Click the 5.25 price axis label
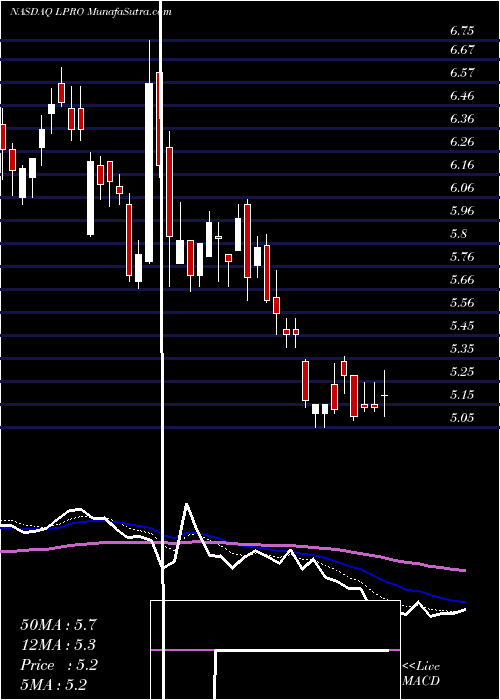 [x=462, y=371]
